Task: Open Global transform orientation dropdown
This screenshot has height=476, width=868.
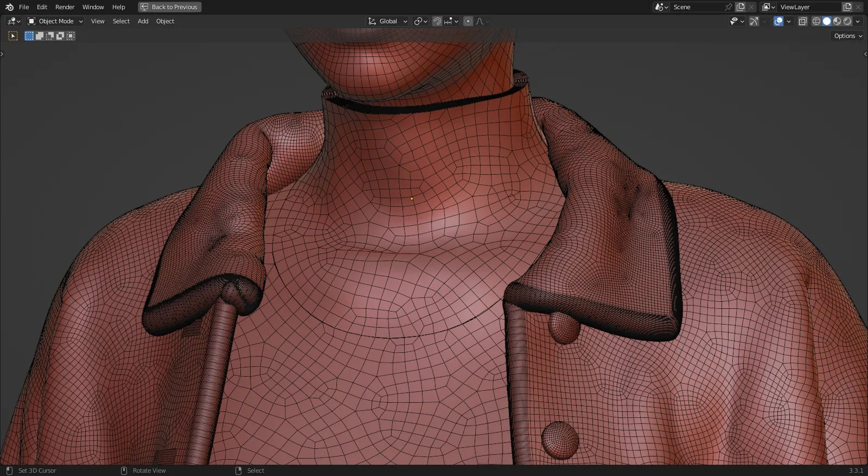Action: [x=387, y=21]
